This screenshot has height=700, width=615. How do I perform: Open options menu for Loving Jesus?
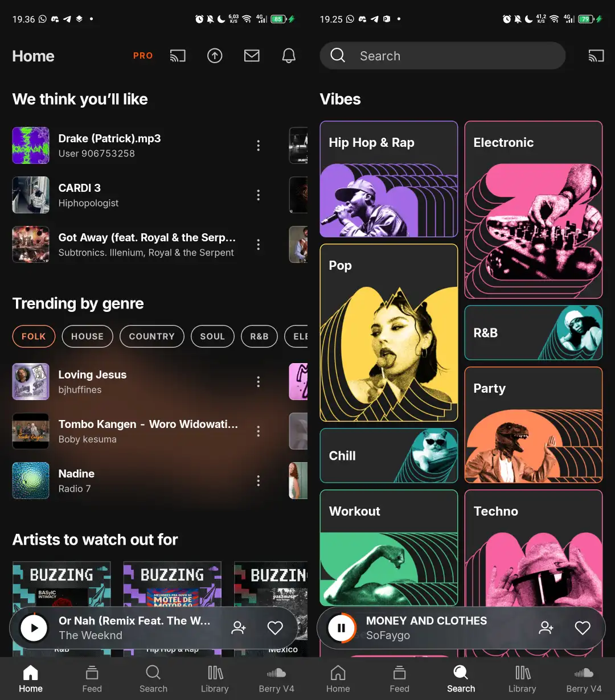click(x=258, y=381)
